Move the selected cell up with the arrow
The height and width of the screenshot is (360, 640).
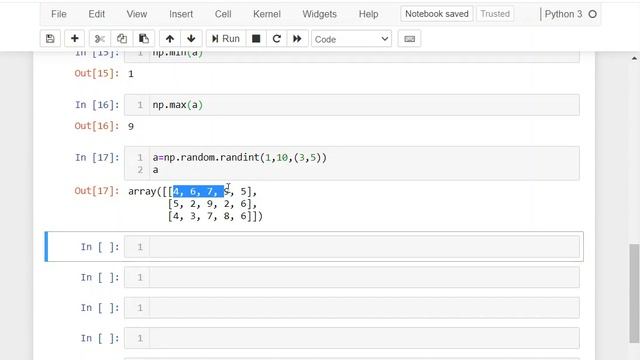[170, 39]
